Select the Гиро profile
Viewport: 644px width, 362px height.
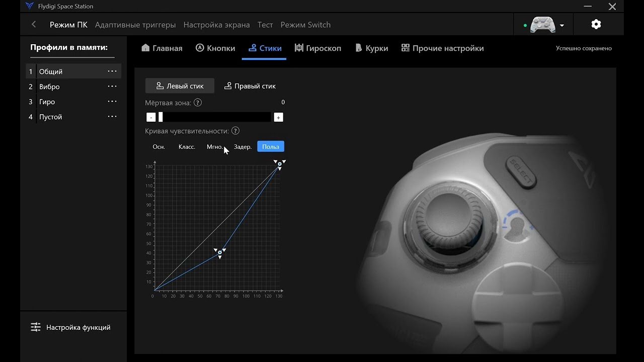click(73, 102)
